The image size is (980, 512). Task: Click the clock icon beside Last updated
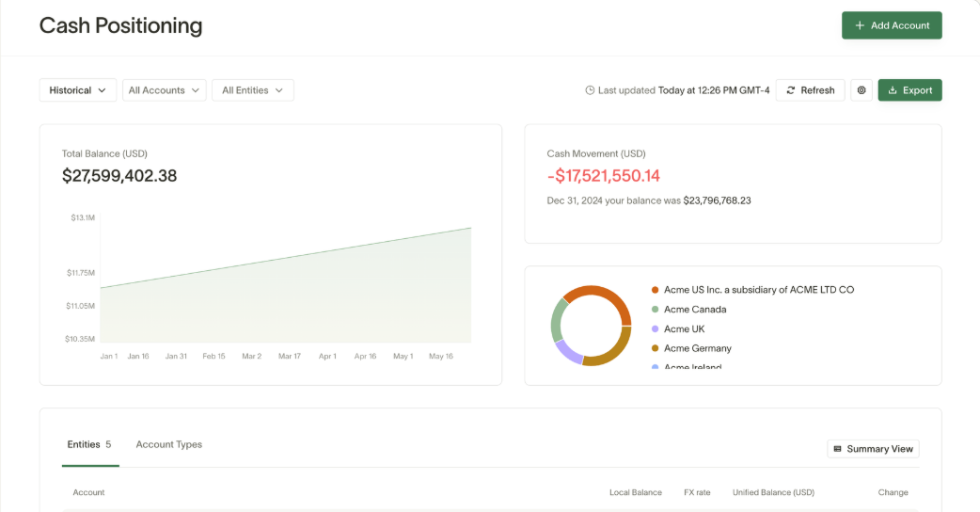(x=590, y=90)
